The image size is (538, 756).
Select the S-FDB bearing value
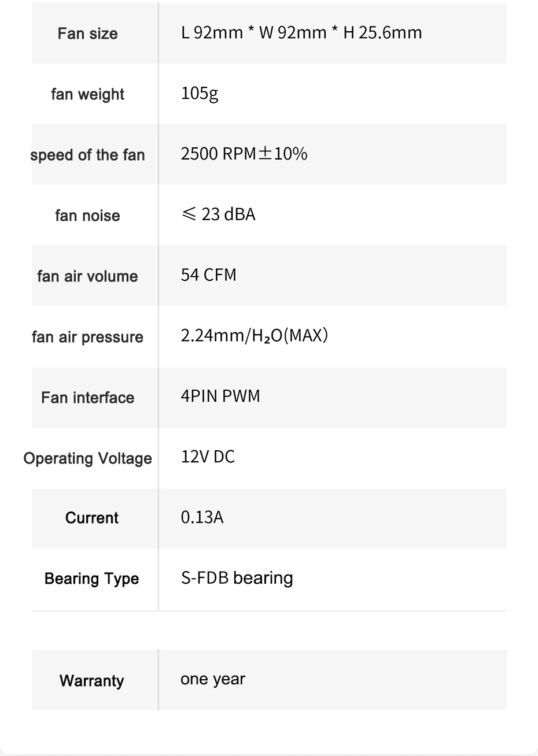point(237,578)
